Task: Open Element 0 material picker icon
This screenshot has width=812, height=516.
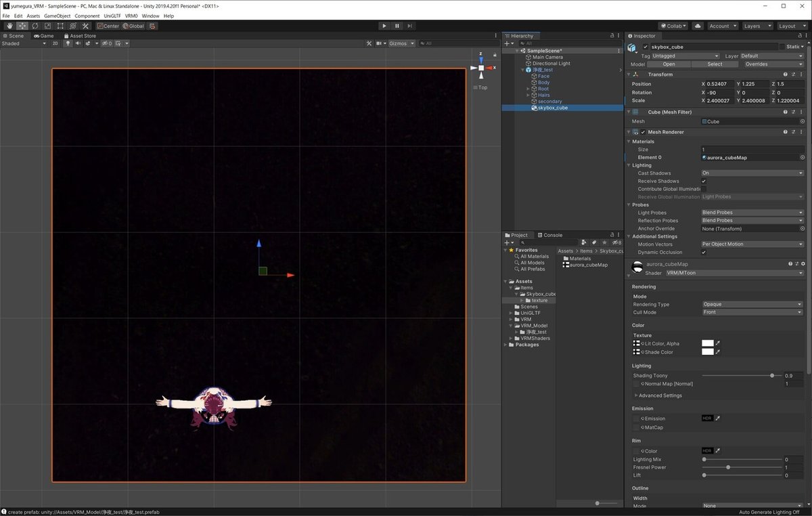Action: 803,157
